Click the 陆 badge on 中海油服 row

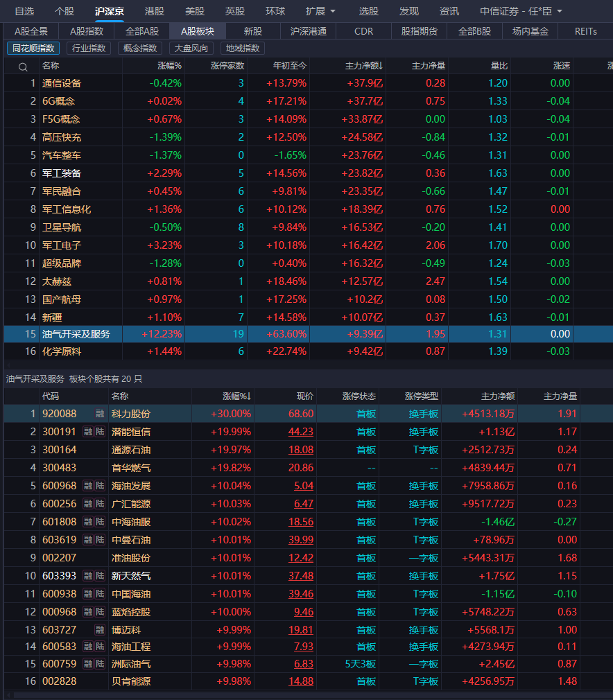(100, 522)
